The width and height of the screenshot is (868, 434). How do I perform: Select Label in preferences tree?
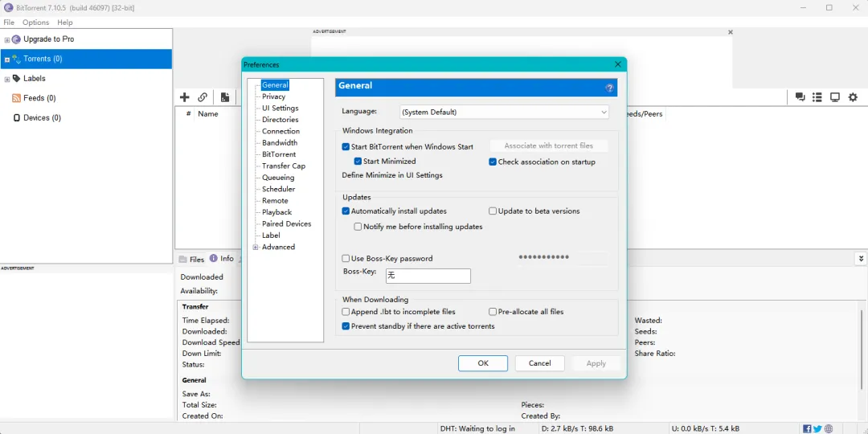[271, 235]
